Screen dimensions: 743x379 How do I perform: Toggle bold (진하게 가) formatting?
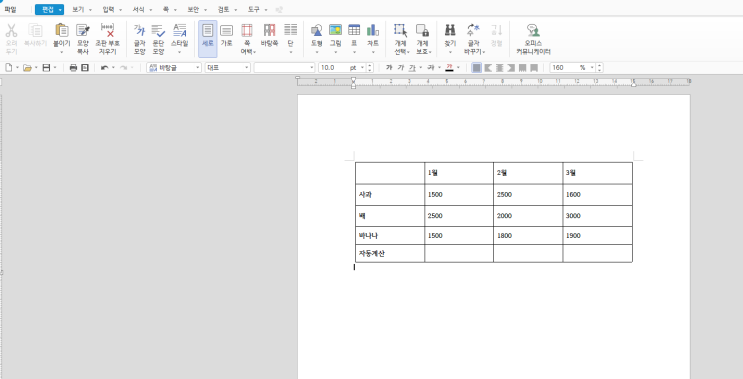389,68
